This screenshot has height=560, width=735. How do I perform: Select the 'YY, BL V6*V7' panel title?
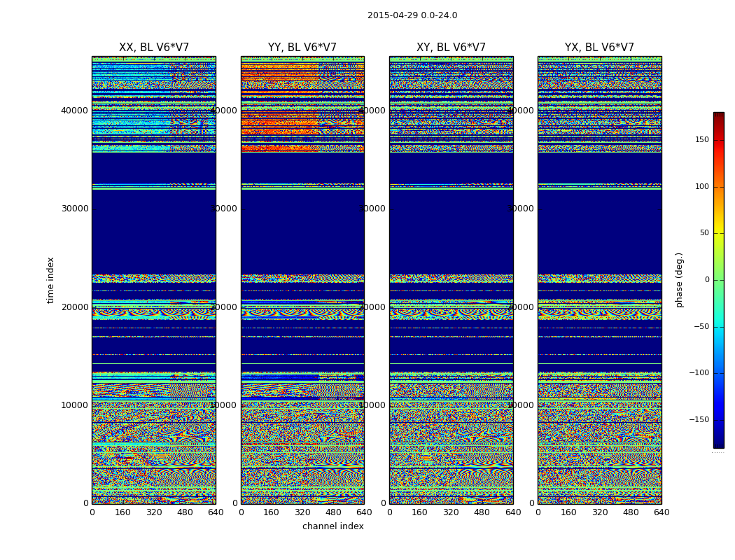pos(302,48)
